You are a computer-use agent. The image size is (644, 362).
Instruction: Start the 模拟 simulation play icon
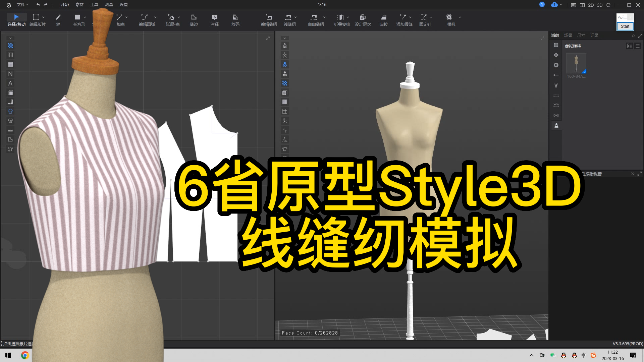[x=449, y=17]
